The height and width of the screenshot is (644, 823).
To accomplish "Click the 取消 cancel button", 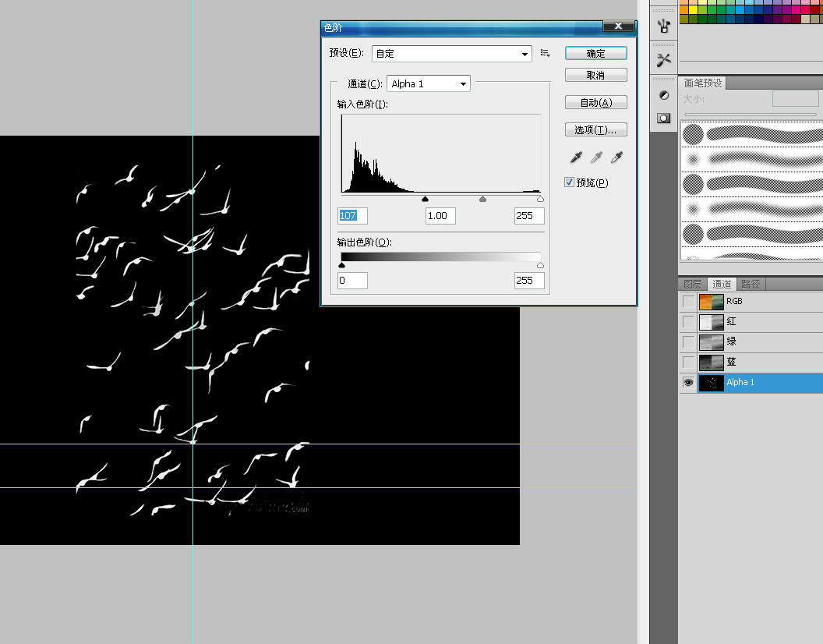I will click(x=595, y=75).
